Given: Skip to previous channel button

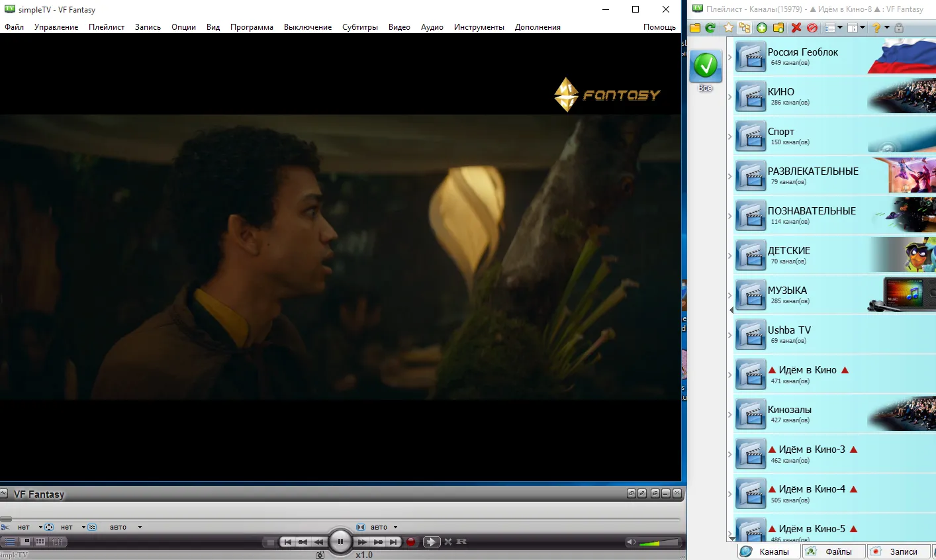Looking at the screenshot, I should [x=287, y=542].
